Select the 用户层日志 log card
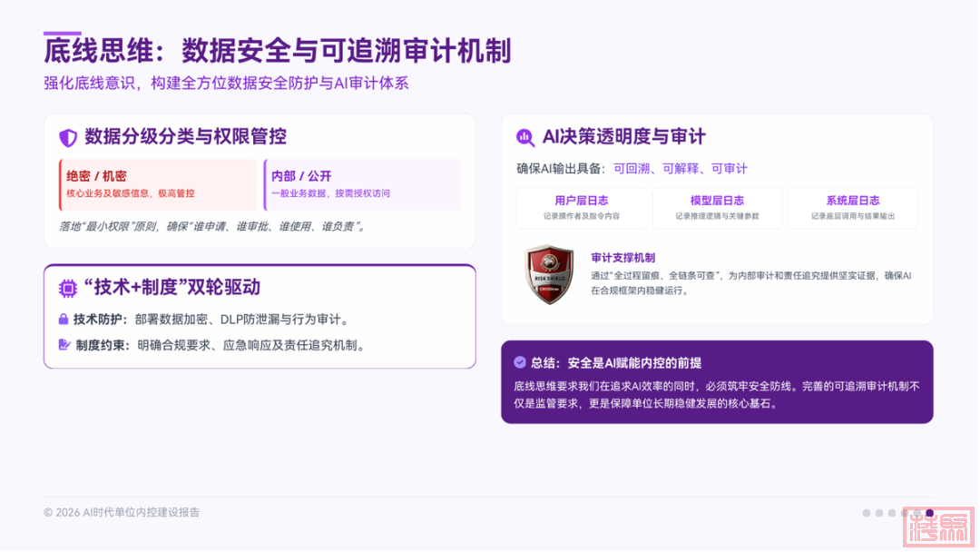 [582, 208]
